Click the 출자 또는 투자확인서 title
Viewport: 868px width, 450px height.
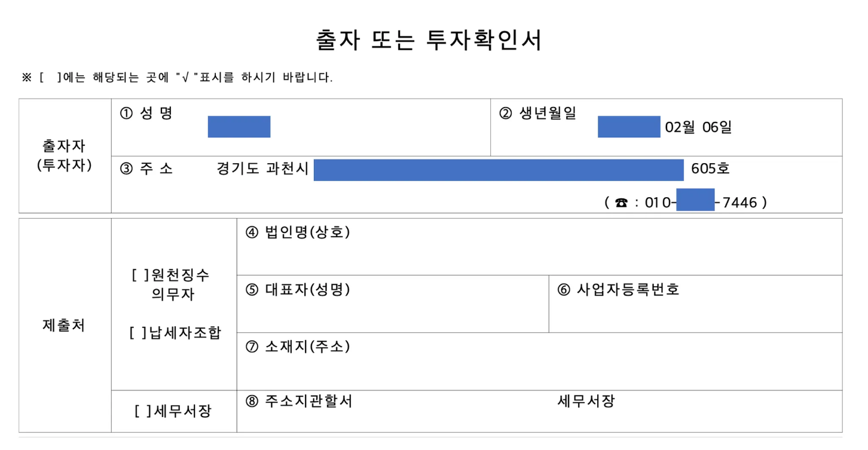click(429, 41)
